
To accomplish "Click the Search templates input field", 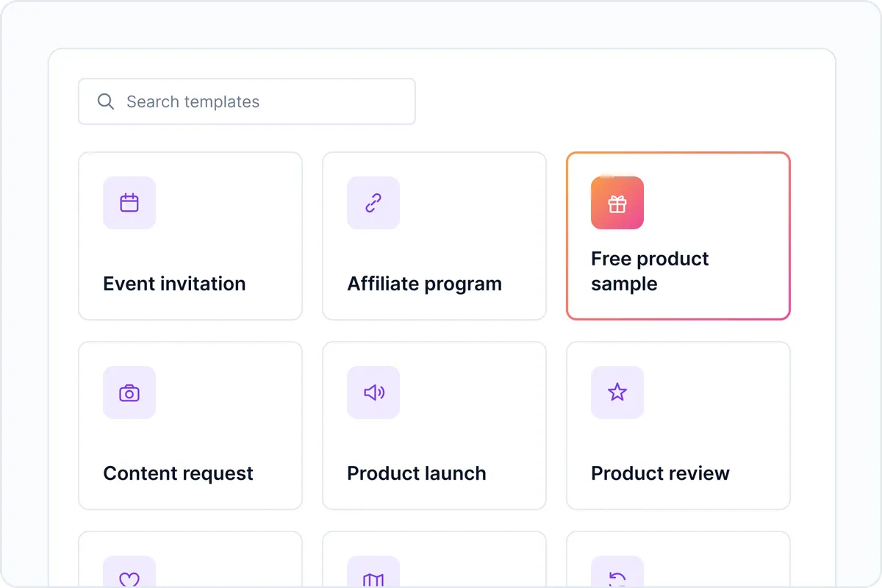I will pos(247,101).
